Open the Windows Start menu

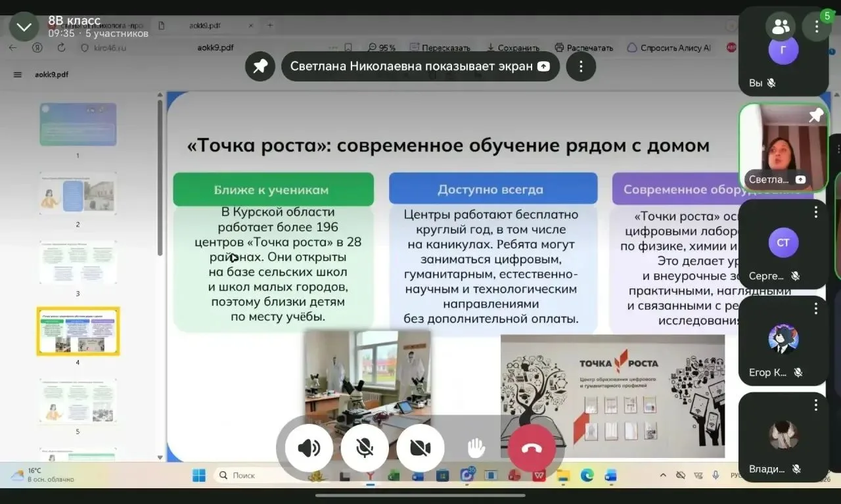tap(198, 475)
